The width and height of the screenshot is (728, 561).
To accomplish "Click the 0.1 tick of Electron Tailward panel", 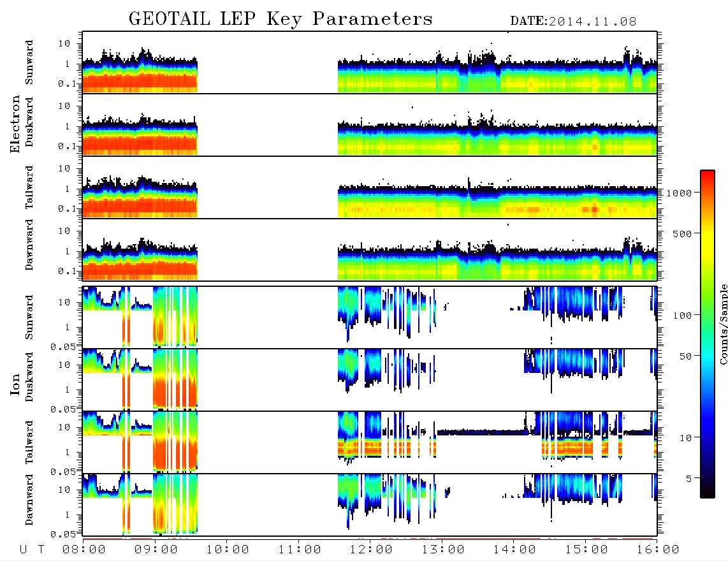I will tap(67, 209).
